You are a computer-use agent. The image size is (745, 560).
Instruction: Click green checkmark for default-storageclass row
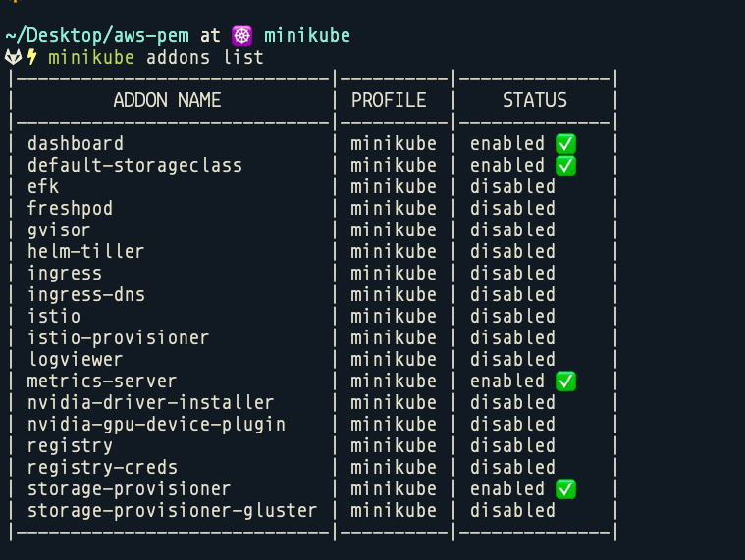565,166
